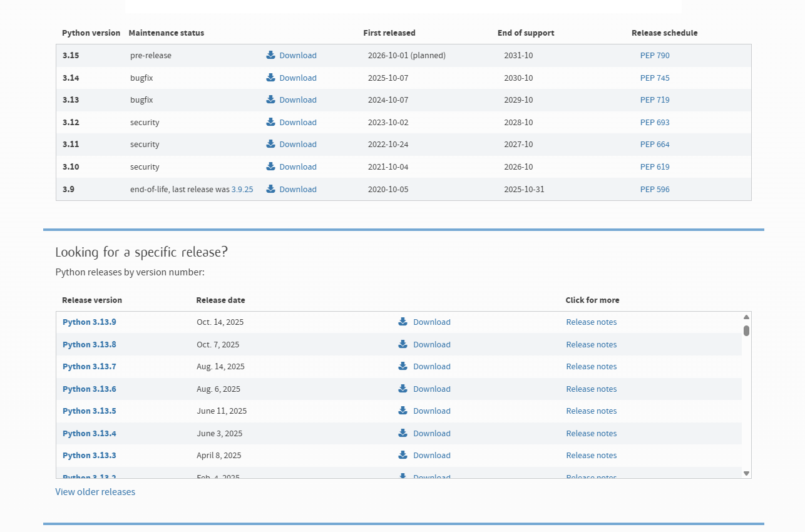This screenshot has width=805, height=532.
Task: Click the "2023-10-02" first released date
Action: pyautogui.click(x=388, y=123)
